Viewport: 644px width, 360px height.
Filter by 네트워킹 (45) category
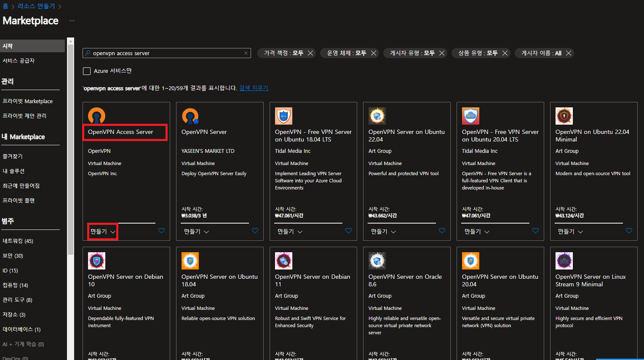tap(18, 241)
